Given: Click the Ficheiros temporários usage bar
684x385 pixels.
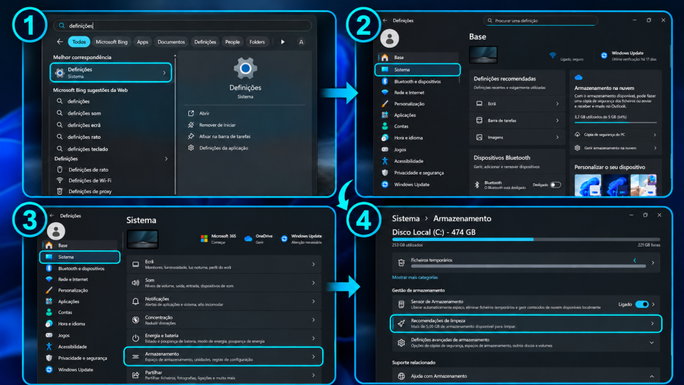Looking at the screenshot, I should pyautogui.click(x=529, y=266).
